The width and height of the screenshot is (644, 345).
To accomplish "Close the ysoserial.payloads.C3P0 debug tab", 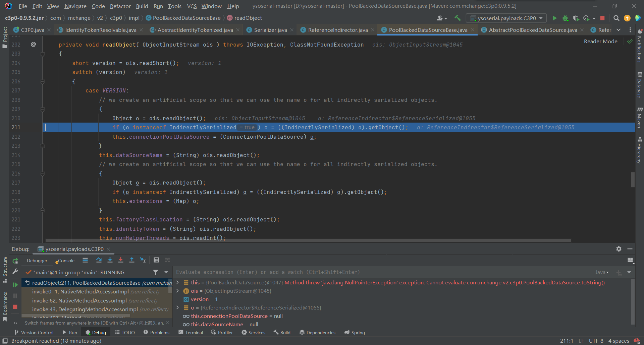I will [108, 249].
